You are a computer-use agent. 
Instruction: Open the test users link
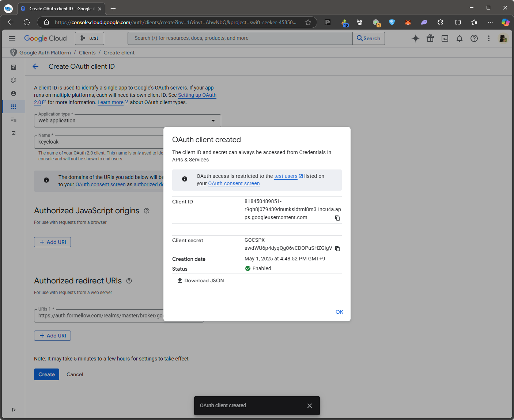288,176
